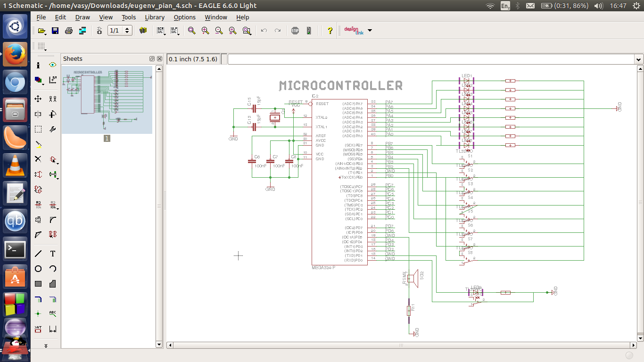Select the Delete X tool
The height and width of the screenshot is (362, 644).
click(38, 159)
